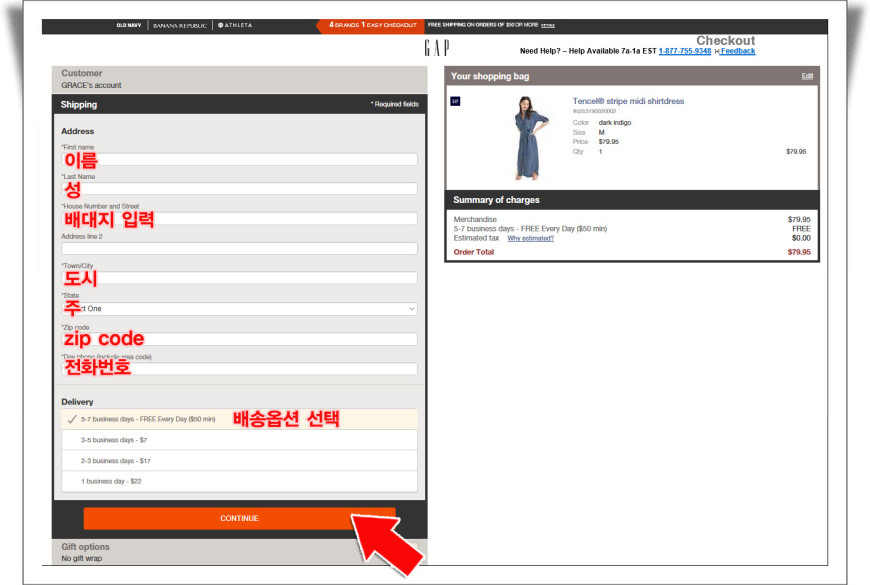Open the Banana Republic brand link

pyautogui.click(x=180, y=26)
